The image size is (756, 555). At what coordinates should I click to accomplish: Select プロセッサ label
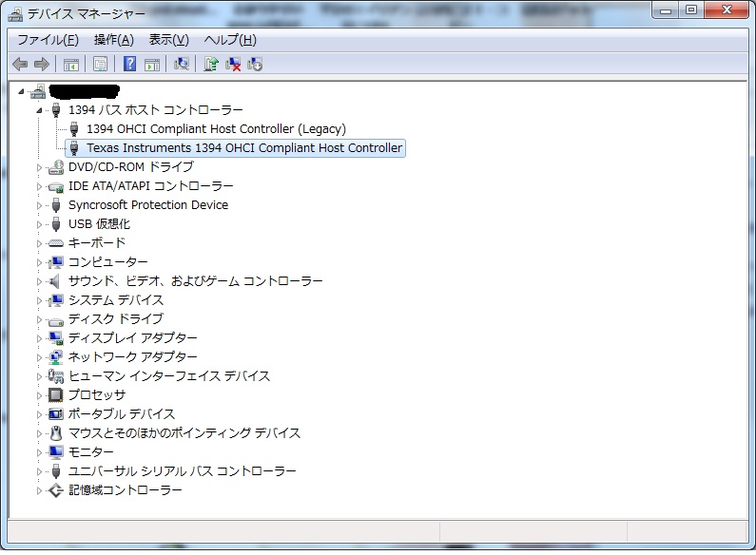(97, 395)
